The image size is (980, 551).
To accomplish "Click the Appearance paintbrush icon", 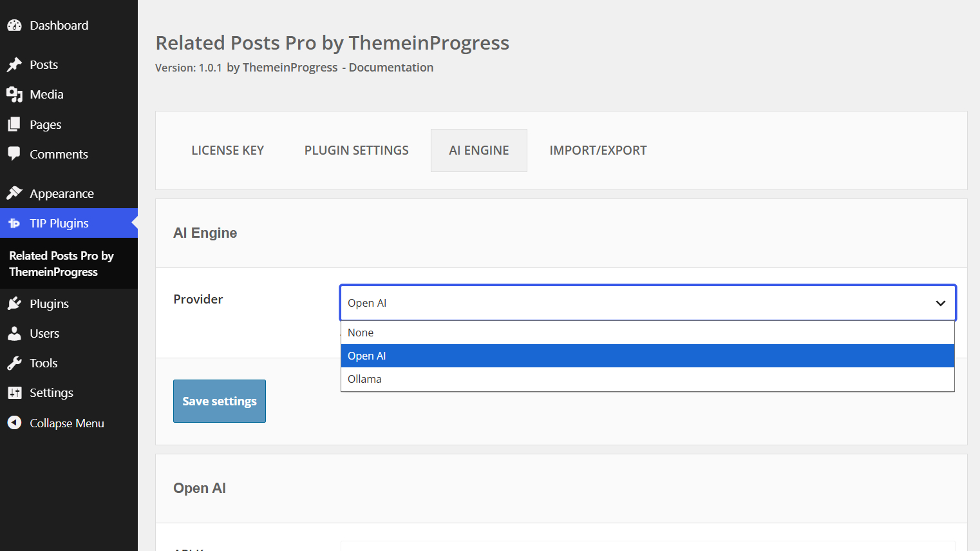I will pyautogui.click(x=14, y=193).
